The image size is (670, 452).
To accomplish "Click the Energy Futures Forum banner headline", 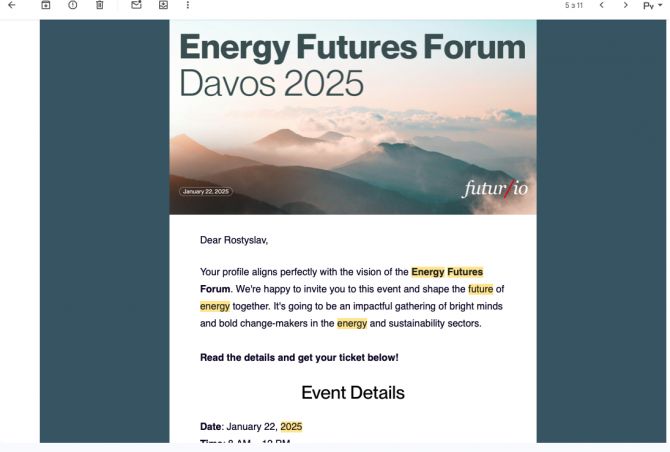I will pyautogui.click(x=353, y=47).
